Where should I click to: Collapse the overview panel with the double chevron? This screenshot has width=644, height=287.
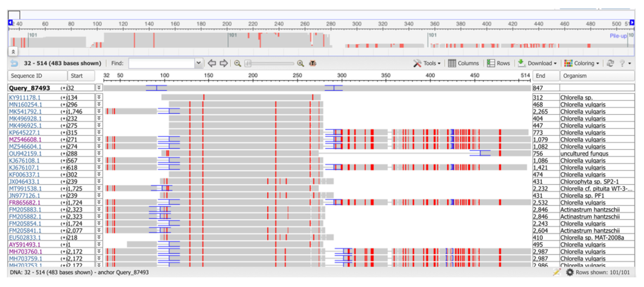pyautogui.click(x=13, y=52)
